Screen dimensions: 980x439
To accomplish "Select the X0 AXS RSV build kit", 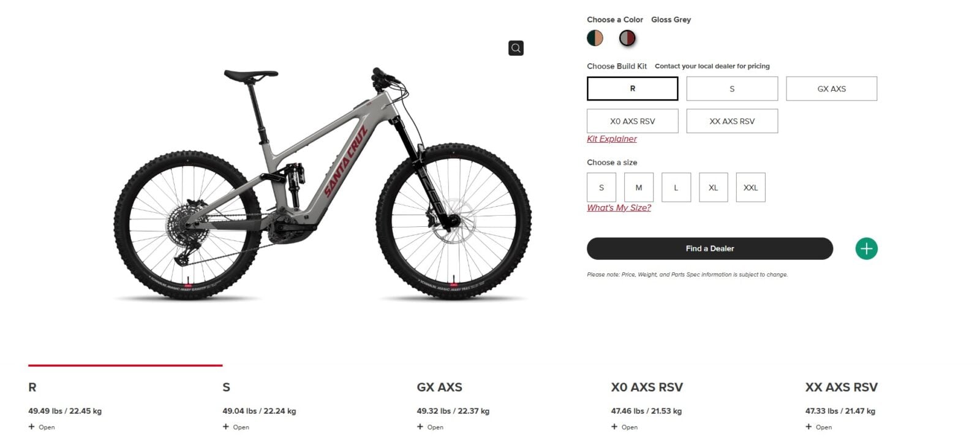I will (632, 121).
